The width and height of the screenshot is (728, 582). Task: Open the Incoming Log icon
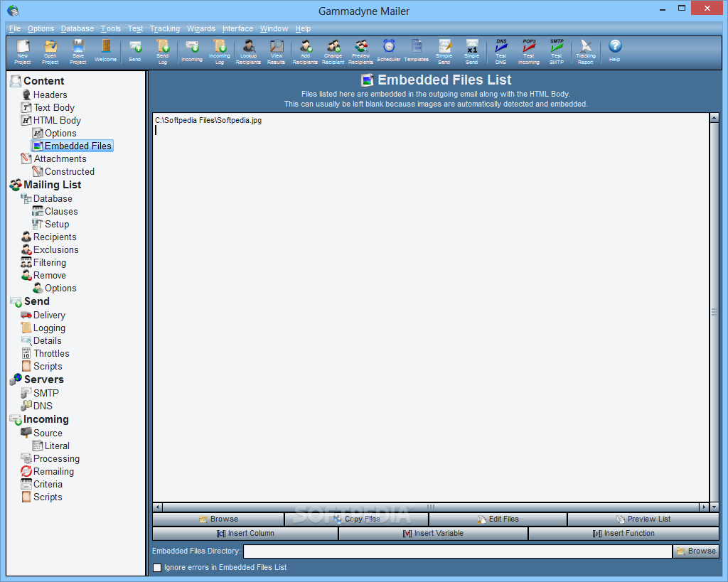tap(220, 51)
